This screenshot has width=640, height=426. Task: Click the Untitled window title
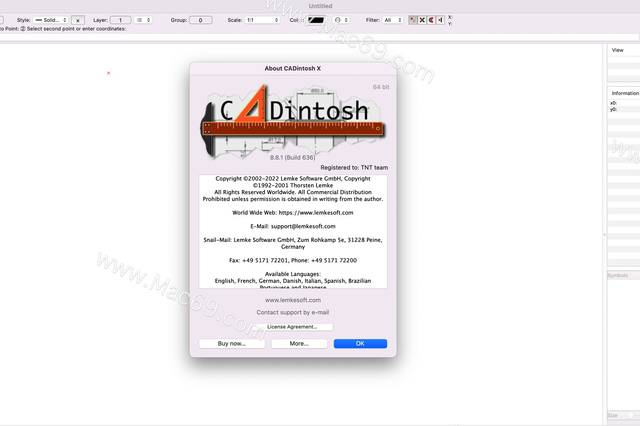pos(320,6)
